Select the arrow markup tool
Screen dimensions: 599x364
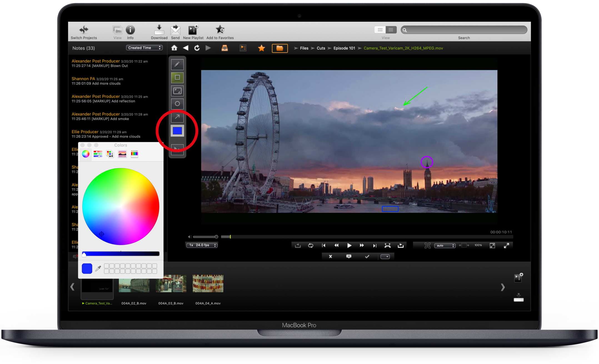coord(177,117)
